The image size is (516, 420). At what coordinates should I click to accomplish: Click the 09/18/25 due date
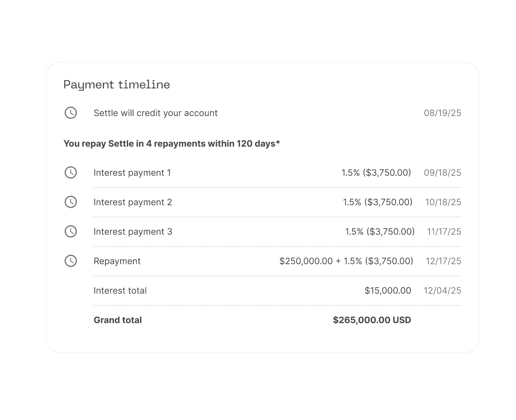point(442,173)
